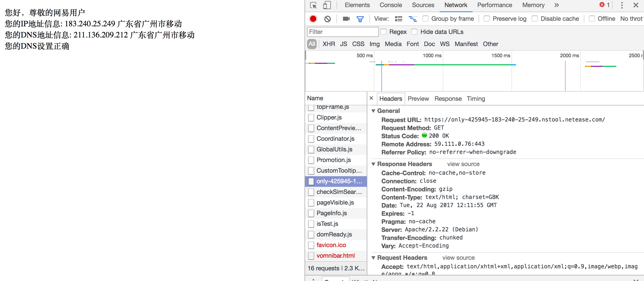Toggle the filter funnel icon
The image size is (644, 281).
(360, 19)
